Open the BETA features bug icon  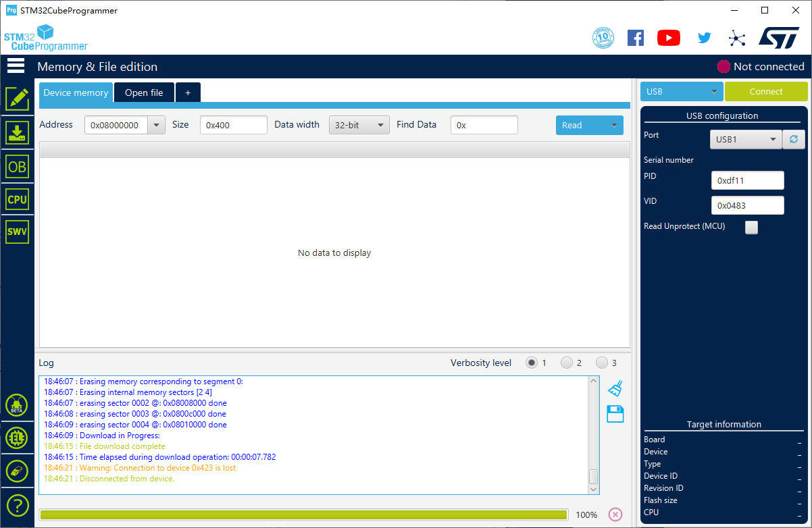17,406
